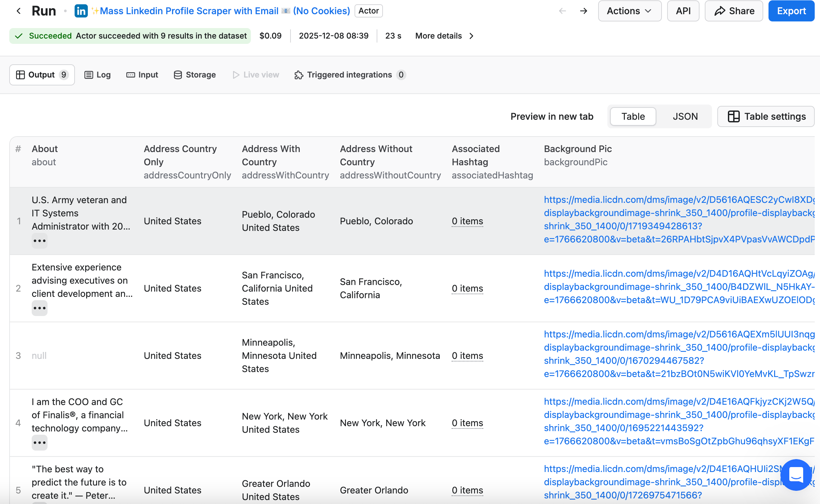The height and width of the screenshot is (504, 820).
Task: Open the Log tab
Action: tap(97, 75)
